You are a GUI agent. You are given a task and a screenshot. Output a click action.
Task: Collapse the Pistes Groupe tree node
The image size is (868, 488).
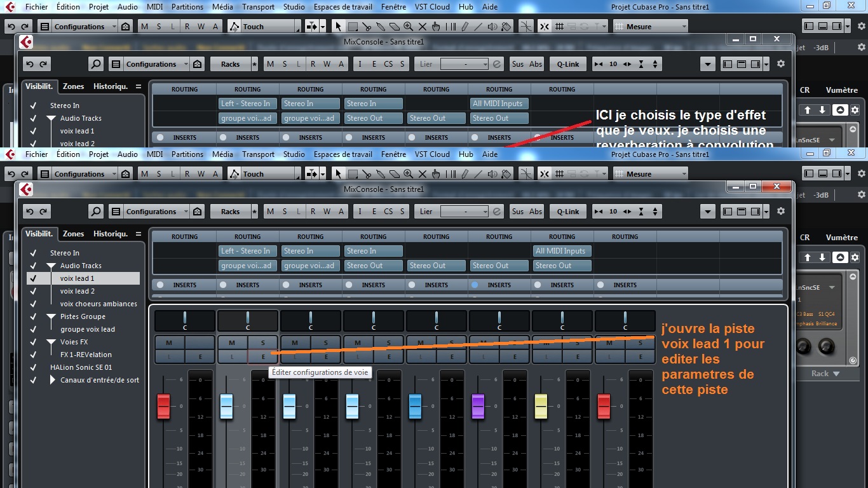pyautogui.click(x=51, y=316)
